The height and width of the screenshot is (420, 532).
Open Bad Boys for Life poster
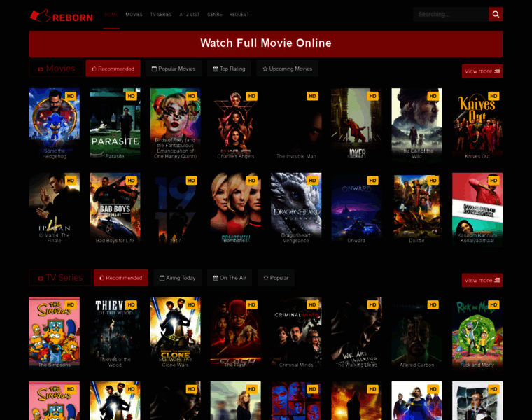[115, 209]
